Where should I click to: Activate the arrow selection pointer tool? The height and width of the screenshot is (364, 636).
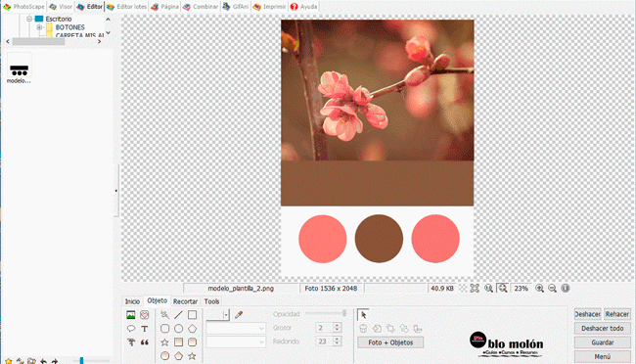coord(363,314)
